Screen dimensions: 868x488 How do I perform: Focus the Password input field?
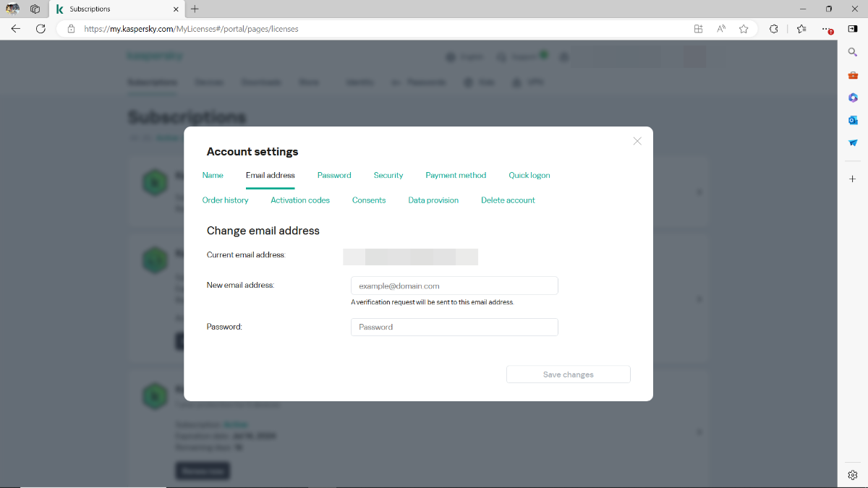(454, 327)
